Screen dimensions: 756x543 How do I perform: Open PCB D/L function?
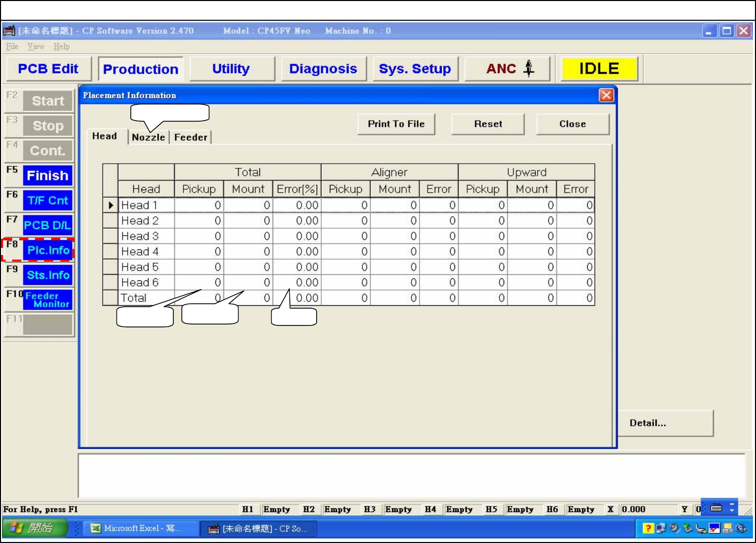(x=48, y=226)
